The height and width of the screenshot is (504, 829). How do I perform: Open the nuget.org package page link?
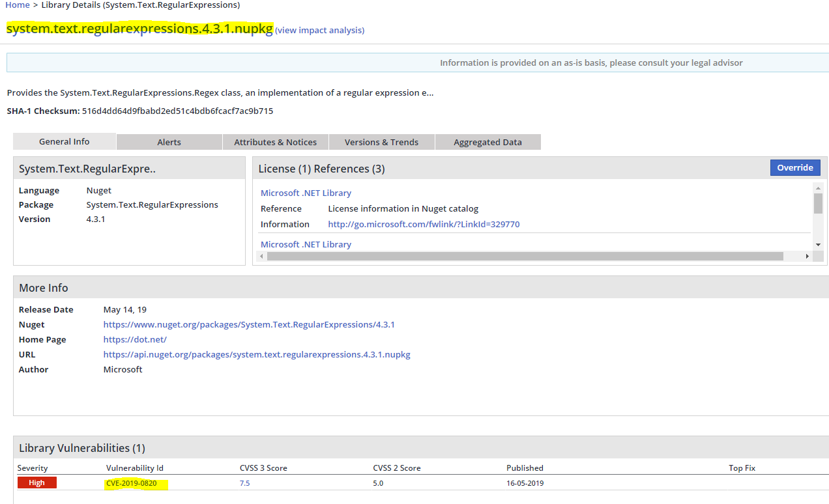click(249, 324)
